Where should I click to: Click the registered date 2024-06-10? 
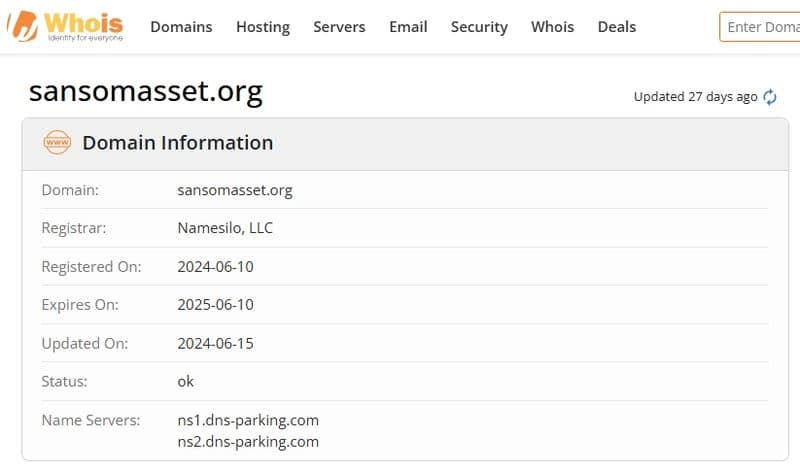pyautogui.click(x=215, y=266)
